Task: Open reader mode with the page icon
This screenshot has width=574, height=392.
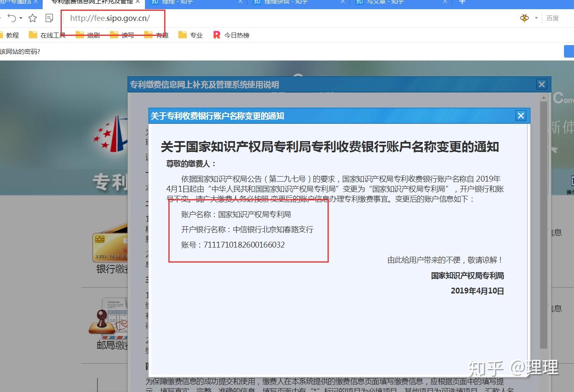Action: coord(49,18)
